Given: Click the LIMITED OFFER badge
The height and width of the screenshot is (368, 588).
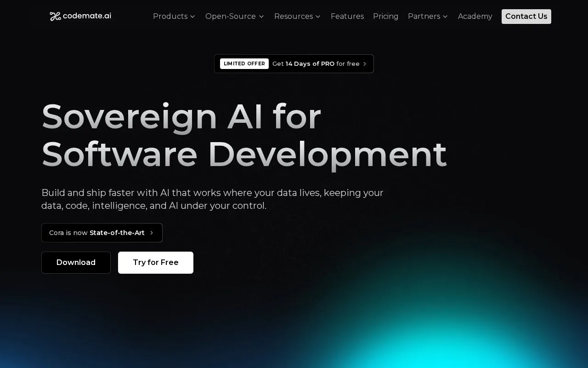Looking at the screenshot, I should (244, 63).
